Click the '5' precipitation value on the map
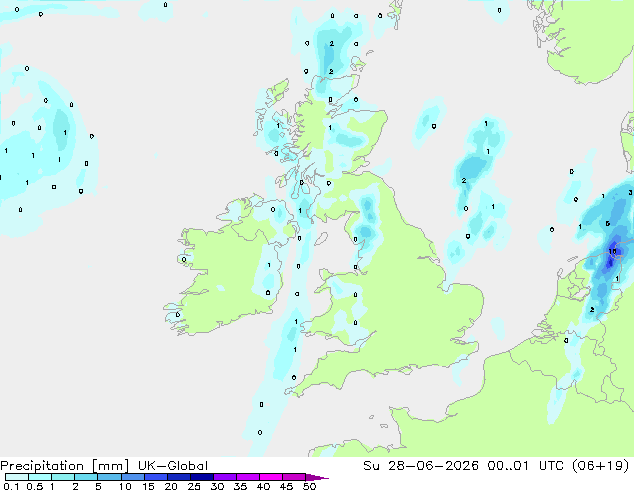634x490 pixels. pos(607,224)
